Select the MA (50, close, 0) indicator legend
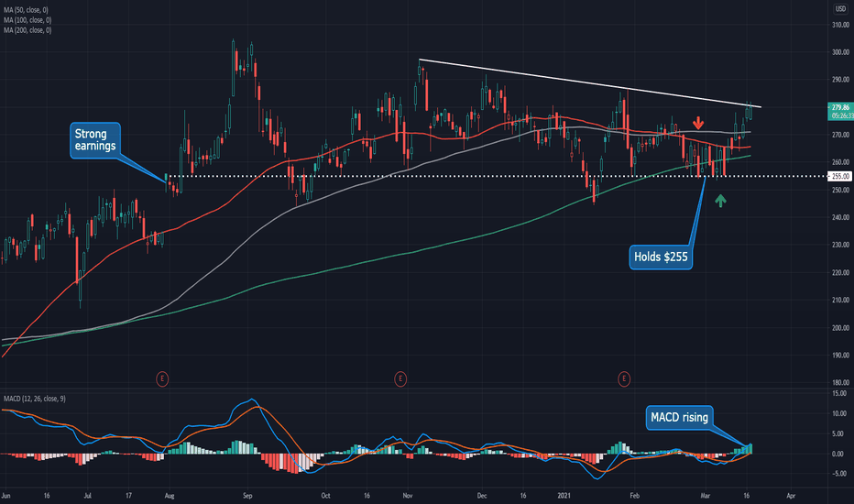This screenshot has width=854, height=504. coord(26,10)
